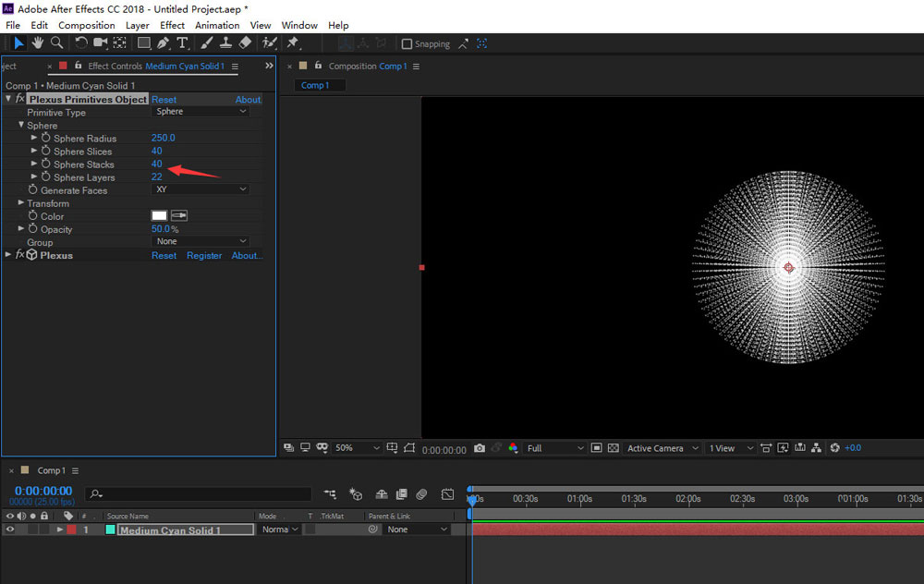This screenshot has height=584, width=924.
Task: Select the Zoom magnifier tool
Action: [57, 43]
